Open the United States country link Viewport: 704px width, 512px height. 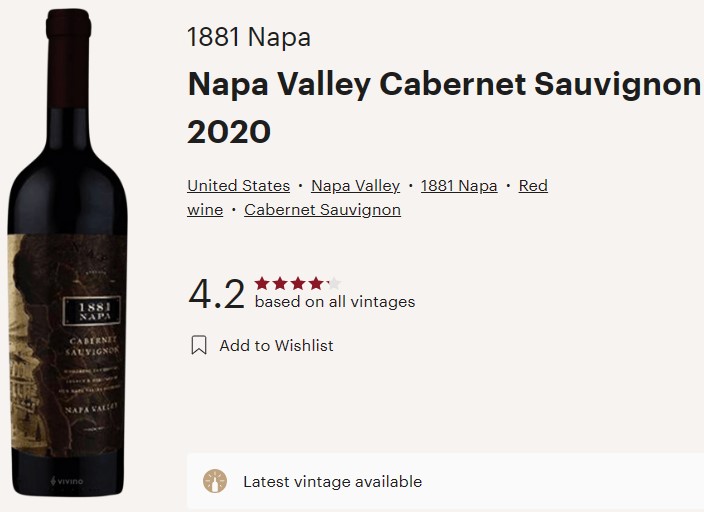(238, 186)
